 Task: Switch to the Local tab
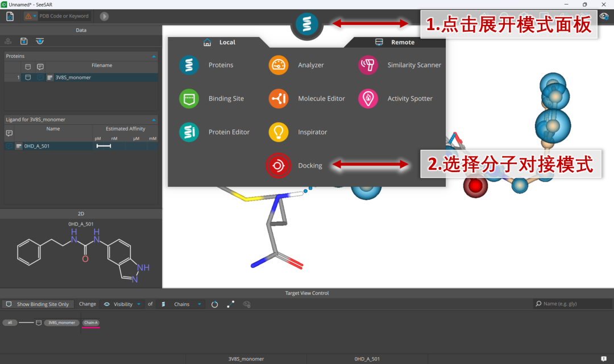tap(219, 42)
